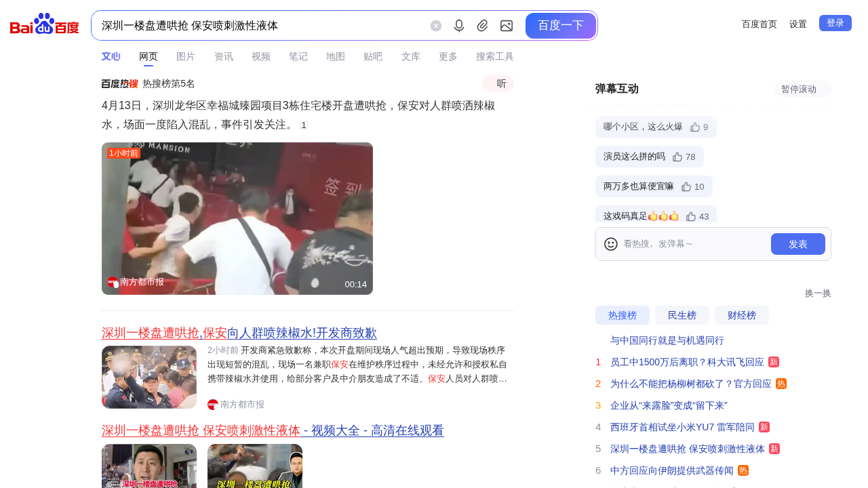Viewport: 868px width, 488px height.
Task: Select the 民生榜 ranking tab
Action: pos(682,315)
